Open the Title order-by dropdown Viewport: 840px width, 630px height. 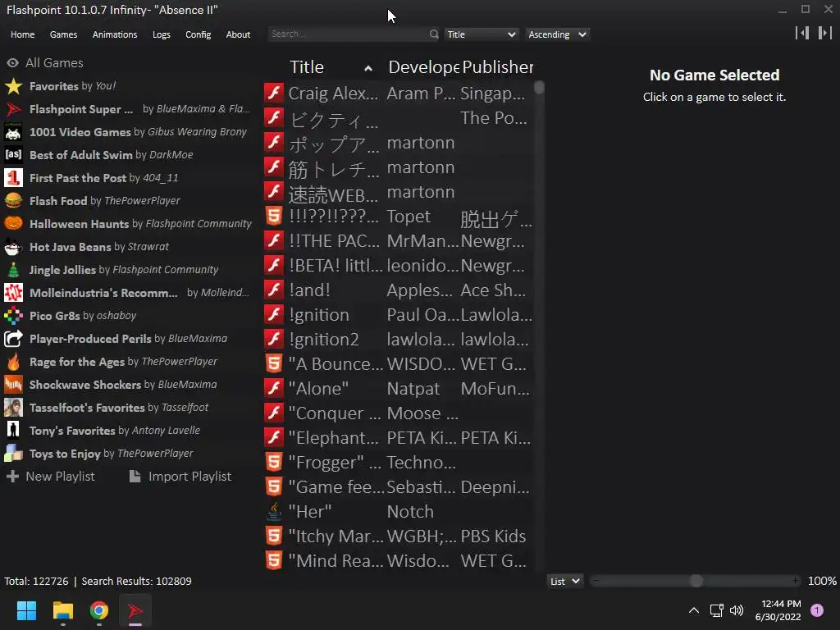pos(481,34)
